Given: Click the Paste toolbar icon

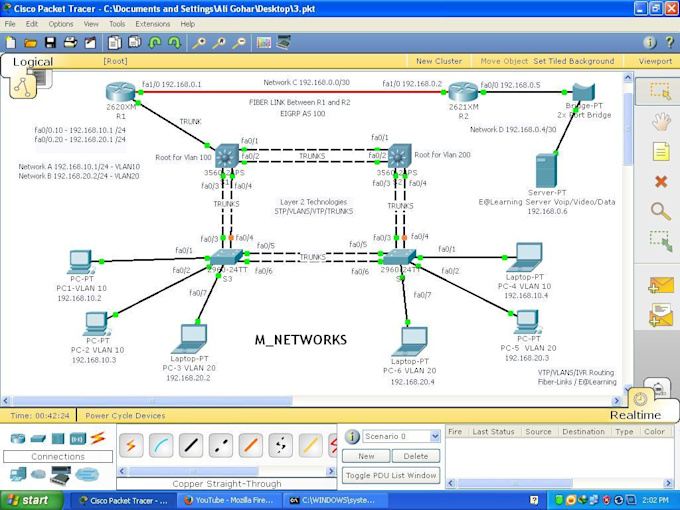Looking at the screenshot, I should pos(134,42).
